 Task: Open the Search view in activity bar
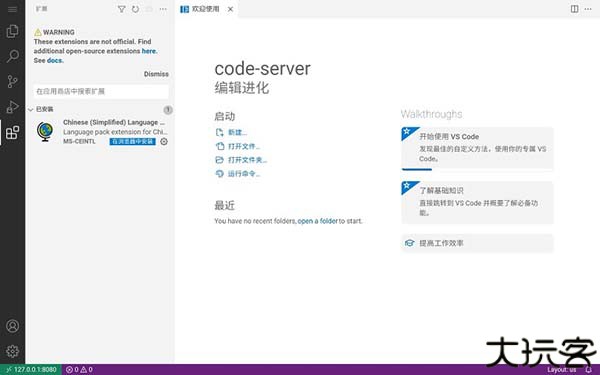pyautogui.click(x=12, y=56)
